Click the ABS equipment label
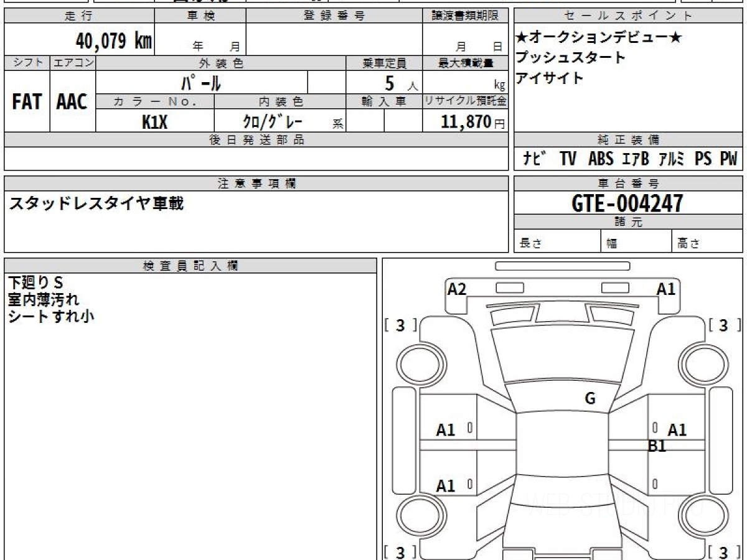Screen dimensions: 747x560 pyautogui.click(x=600, y=159)
